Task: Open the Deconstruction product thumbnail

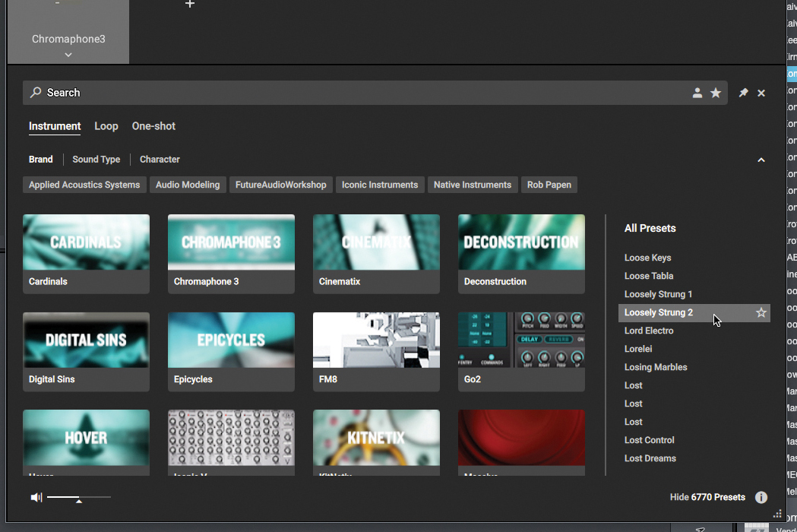Action: click(521, 254)
